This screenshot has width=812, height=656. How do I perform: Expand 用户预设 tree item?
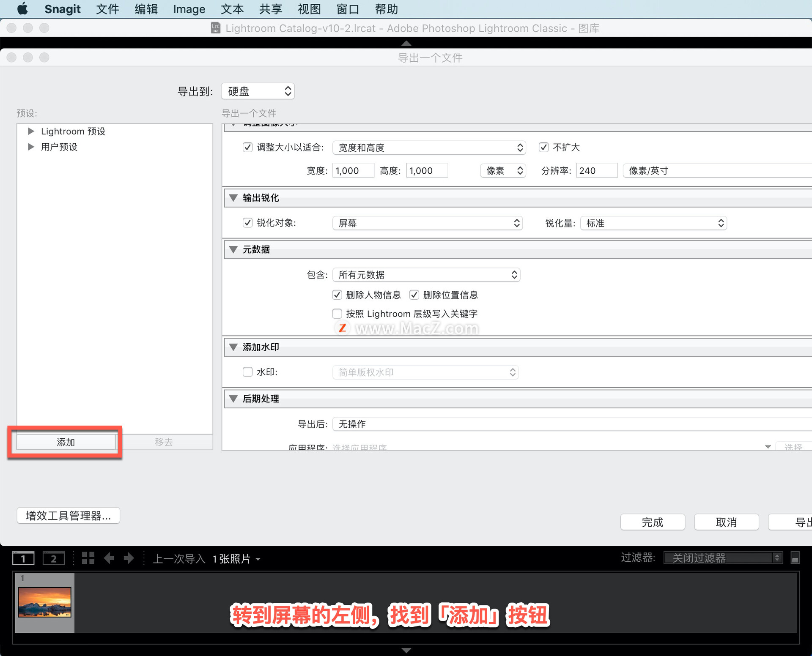point(31,147)
